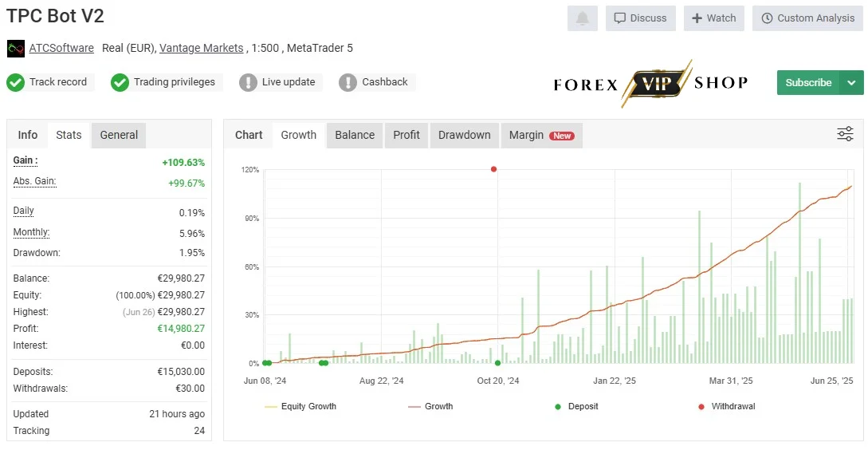Click the Live update exclamation icon

click(x=248, y=82)
